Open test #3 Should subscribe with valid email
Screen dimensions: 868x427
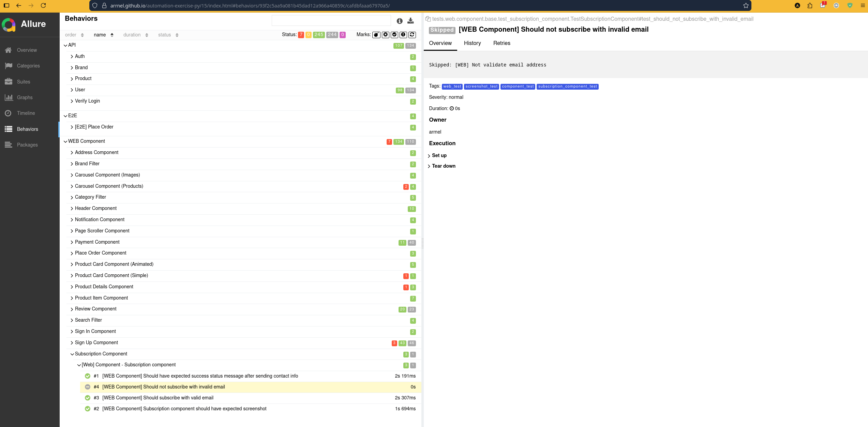(x=158, y=398)
